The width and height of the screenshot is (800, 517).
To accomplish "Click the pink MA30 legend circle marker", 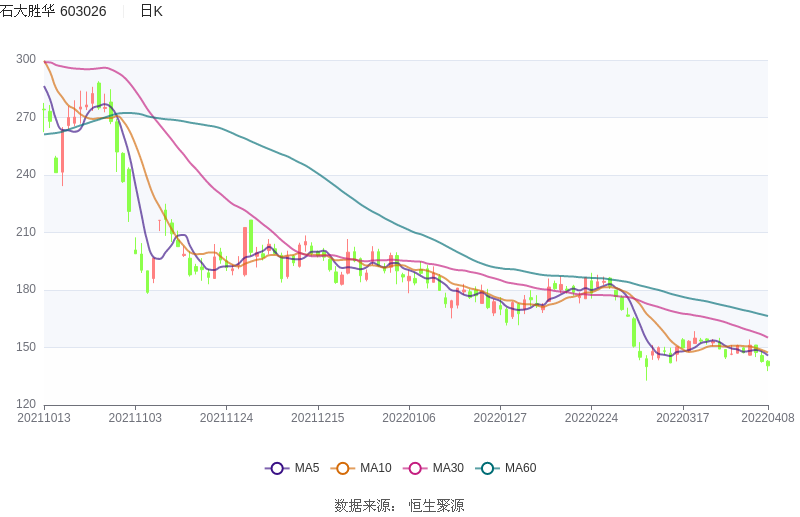I will 416,468.
